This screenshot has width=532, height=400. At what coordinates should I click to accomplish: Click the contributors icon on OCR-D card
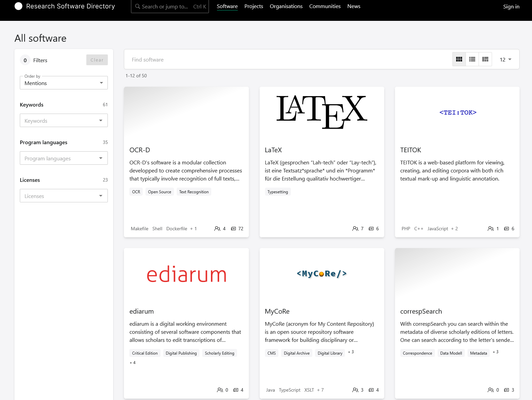pos(217,229)
